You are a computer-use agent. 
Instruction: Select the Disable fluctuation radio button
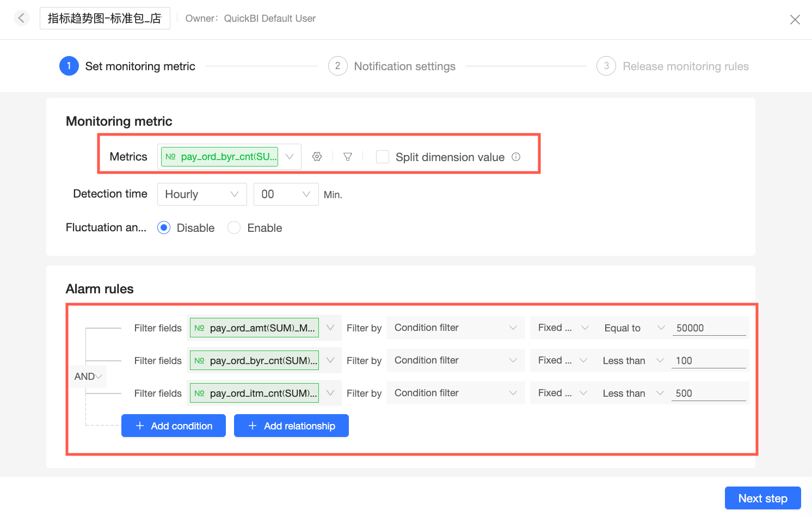164,227
